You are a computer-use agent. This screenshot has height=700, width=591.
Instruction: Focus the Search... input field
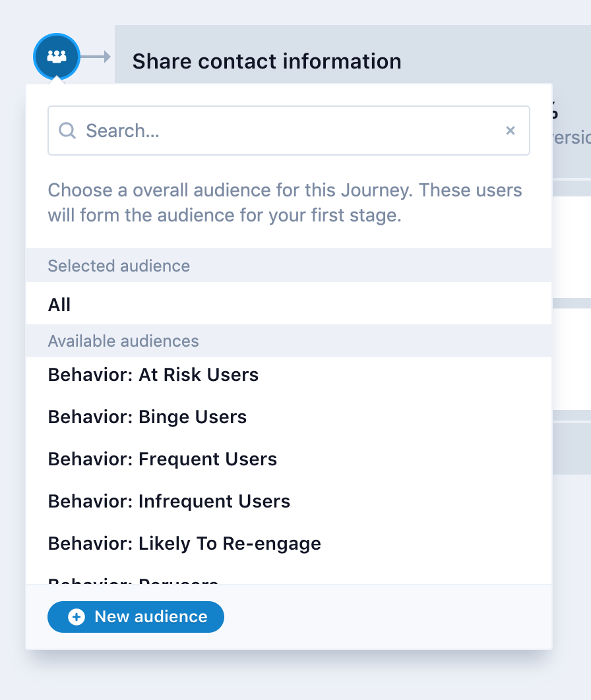pyautogui.click(x=289, y=131)
